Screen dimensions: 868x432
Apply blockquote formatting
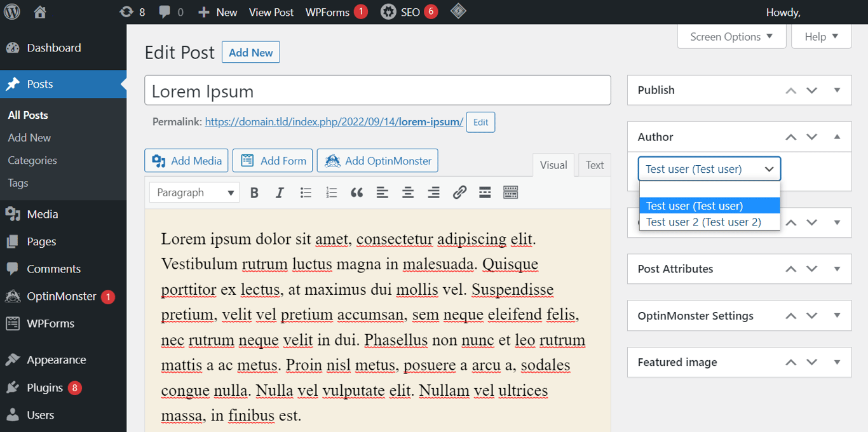point(356,192)
